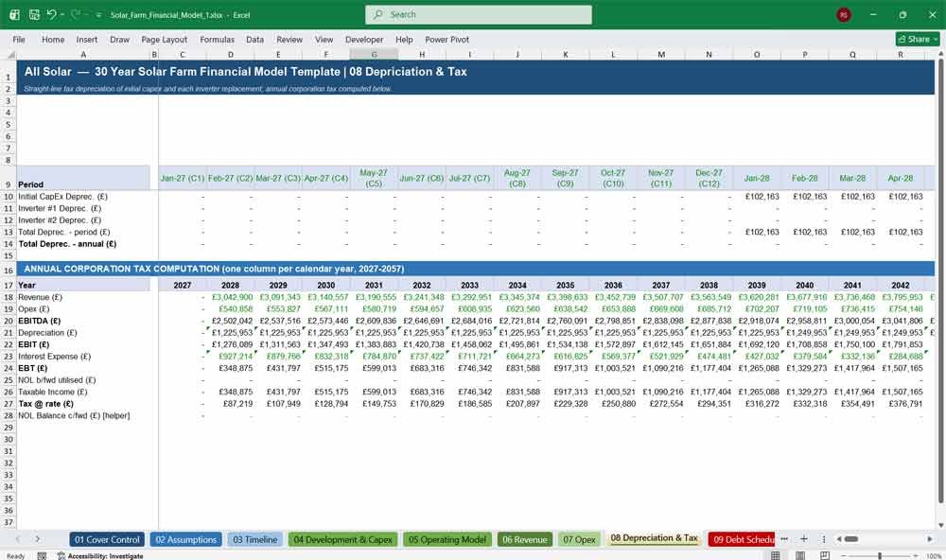
Task: Click the zoom slider handle
Action: [x=880, y=555]
